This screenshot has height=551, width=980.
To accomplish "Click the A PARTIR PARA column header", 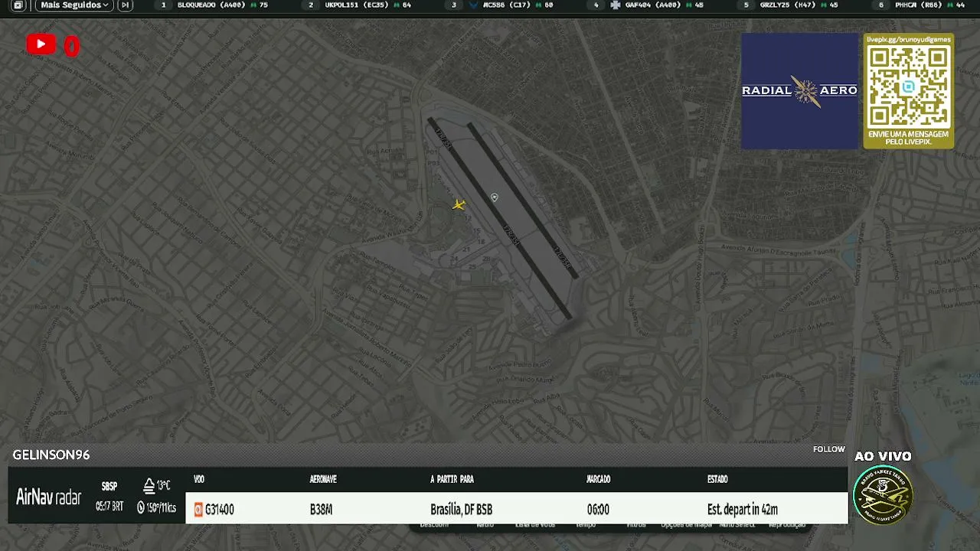I will click(452, 479).
